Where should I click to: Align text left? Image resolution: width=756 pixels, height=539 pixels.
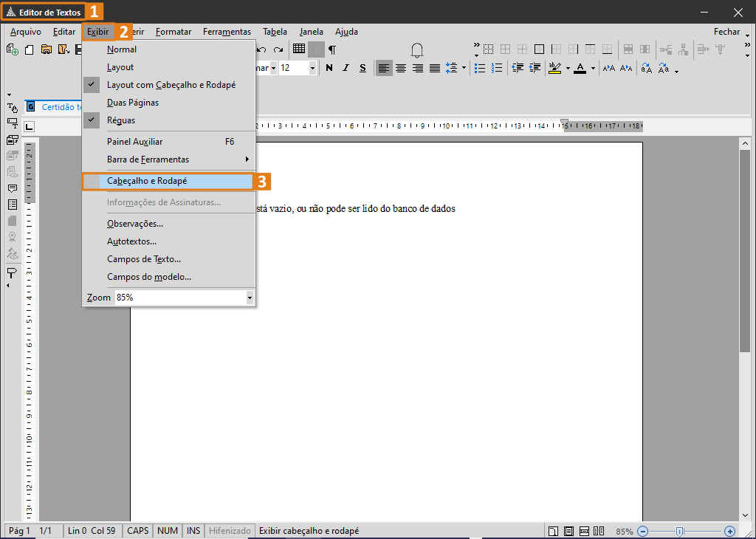click(384, 68)
